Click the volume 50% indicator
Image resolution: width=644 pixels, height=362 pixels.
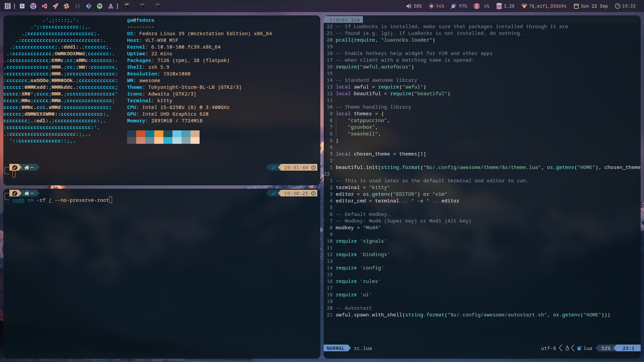(414, 6)
